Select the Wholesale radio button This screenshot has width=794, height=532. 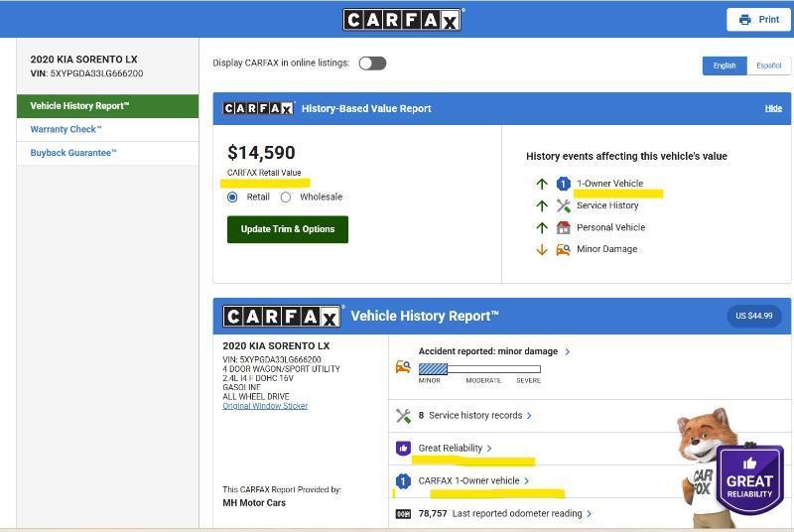click(x=286, y=198)
